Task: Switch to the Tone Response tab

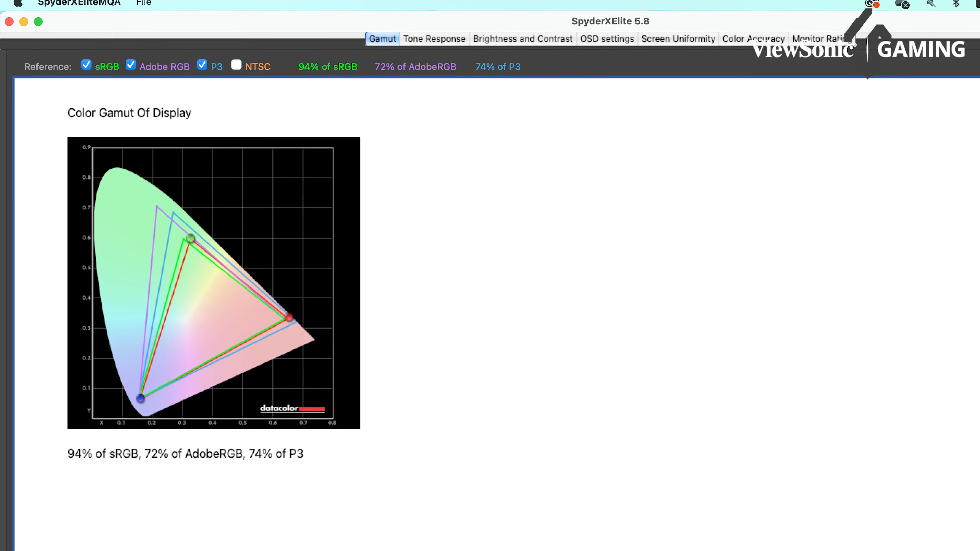Action: (x=434, y=39)
